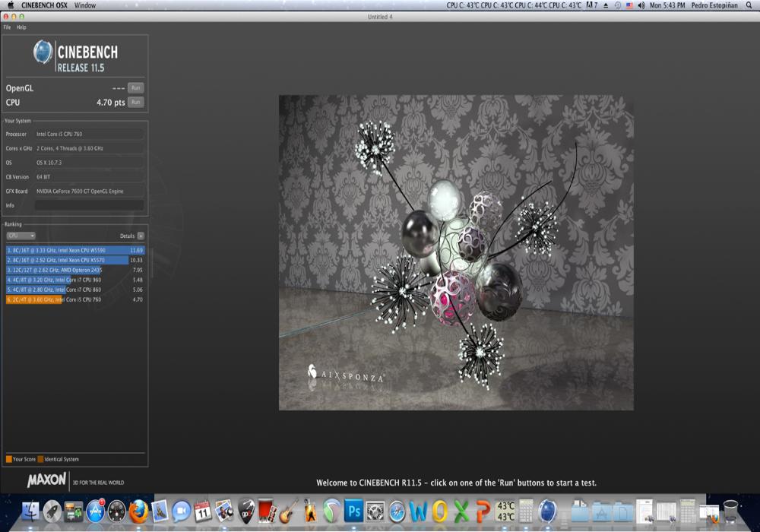Image resolution: width=760 pixels, height=532 pixels.
Task: Click the Details button in Ranking
Action: [x=141, y=236]
